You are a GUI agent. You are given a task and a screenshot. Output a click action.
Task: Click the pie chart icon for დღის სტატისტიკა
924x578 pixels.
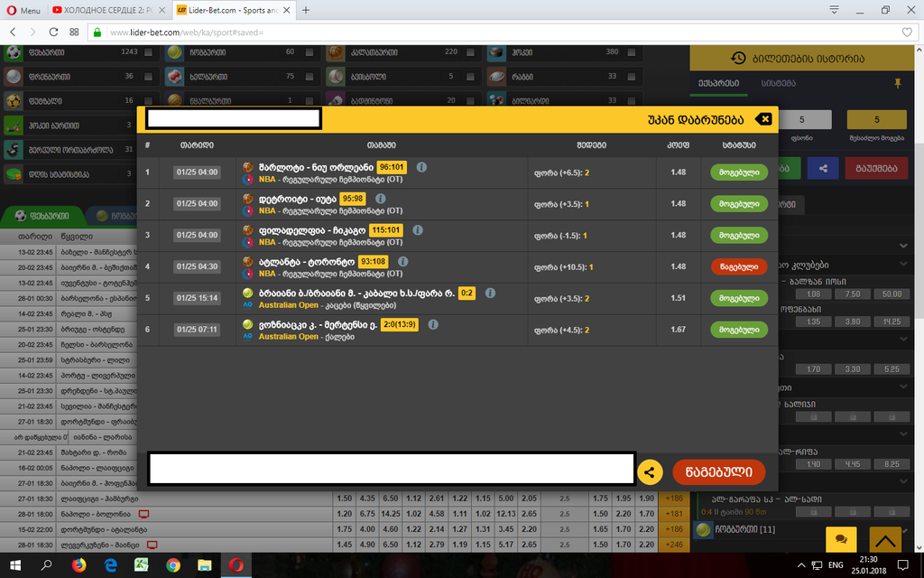tap(14, 174)
